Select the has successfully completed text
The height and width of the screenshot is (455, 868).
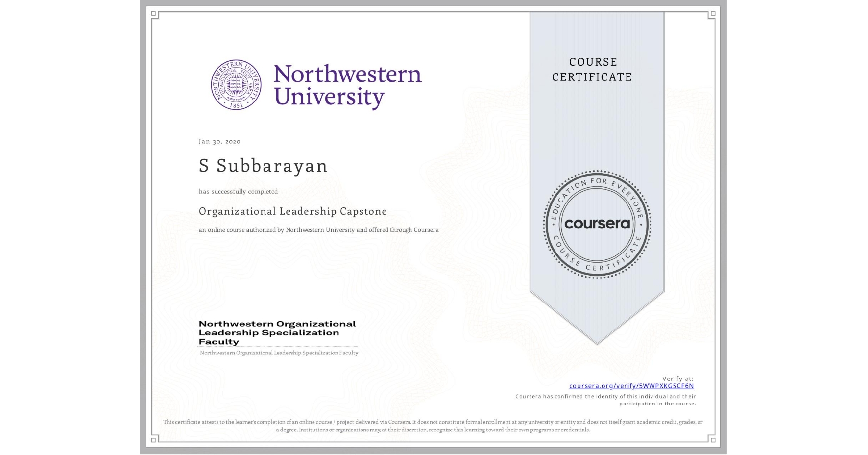(x=238, y=192)
